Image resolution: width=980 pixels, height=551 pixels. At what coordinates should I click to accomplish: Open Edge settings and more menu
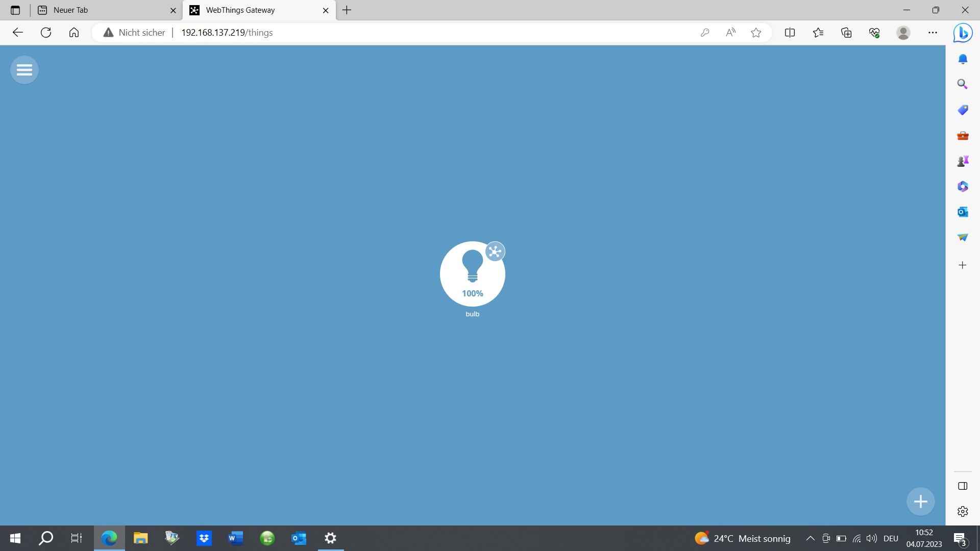(933, 33)
